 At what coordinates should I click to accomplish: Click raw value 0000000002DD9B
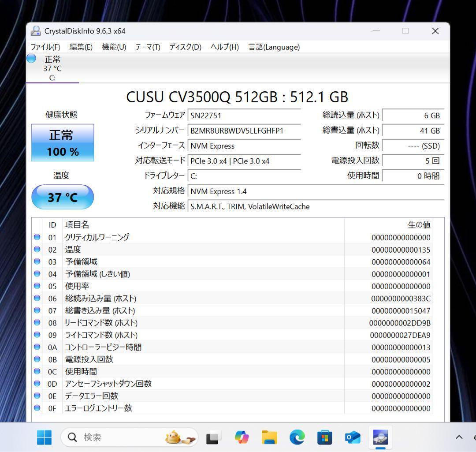pyautogui.click(x=400, y=323)
